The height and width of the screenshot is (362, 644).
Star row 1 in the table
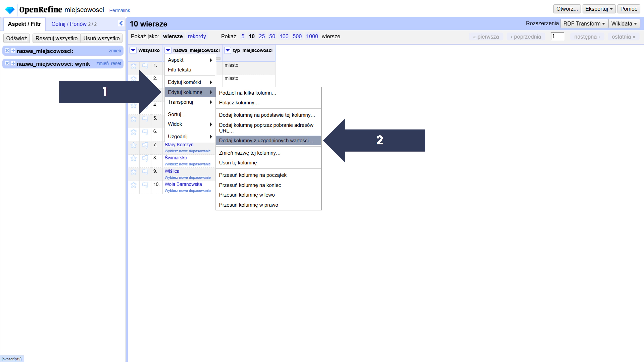133,66
